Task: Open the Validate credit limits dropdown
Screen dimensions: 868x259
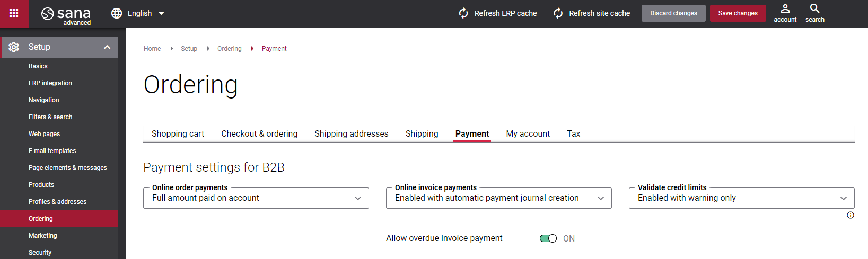Action: point(742,198)
